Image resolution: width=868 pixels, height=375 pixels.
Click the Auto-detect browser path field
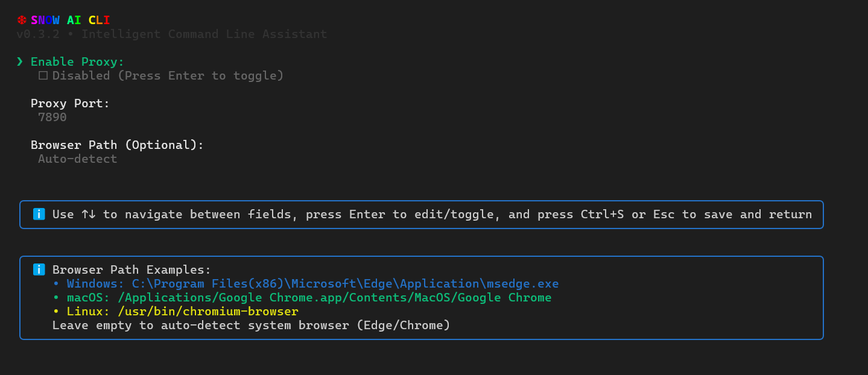coord(77,159)
